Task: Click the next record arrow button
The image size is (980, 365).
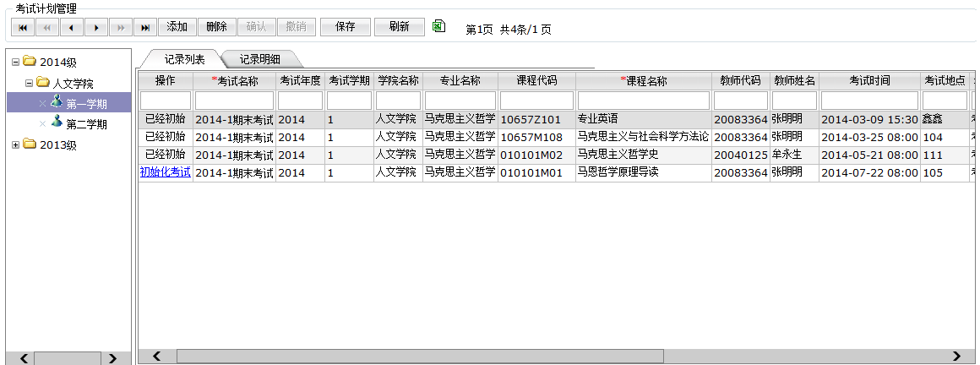Action: (96, 27)
